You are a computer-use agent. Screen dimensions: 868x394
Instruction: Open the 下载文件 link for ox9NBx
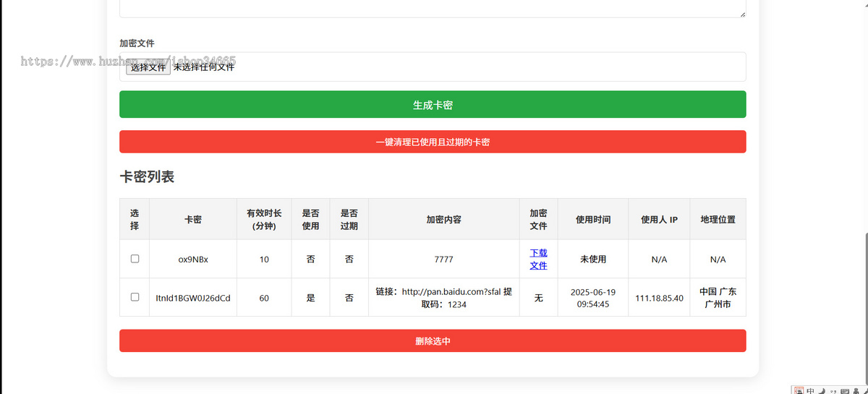[538, 259]
